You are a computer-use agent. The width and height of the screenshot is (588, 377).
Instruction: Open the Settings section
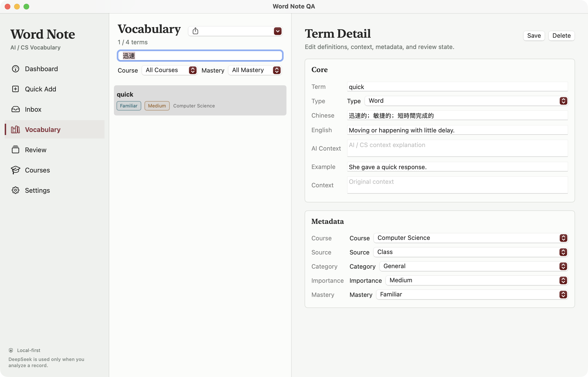point(55,190)
